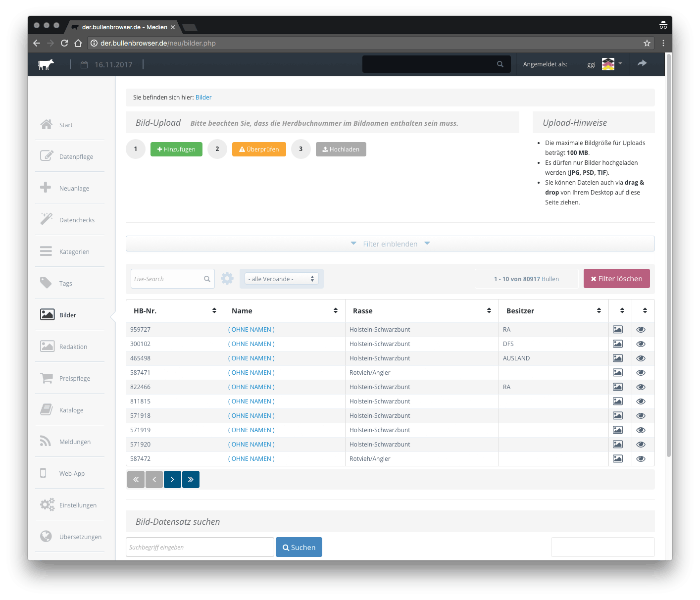Open the 'alle Verbände' dropdown
700x600 pixels.
(x=281, y=279)
